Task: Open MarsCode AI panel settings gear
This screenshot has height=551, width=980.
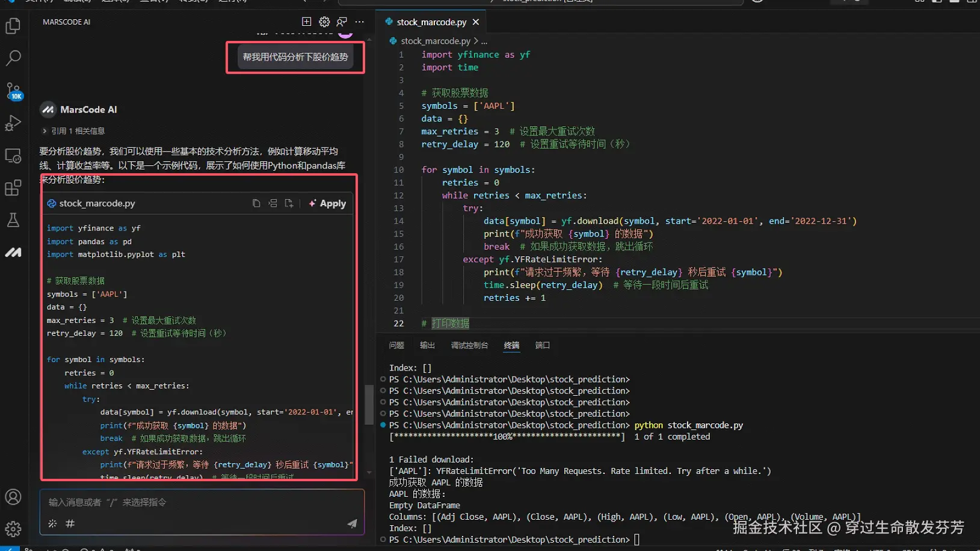Action: click(x=324, y=22)
